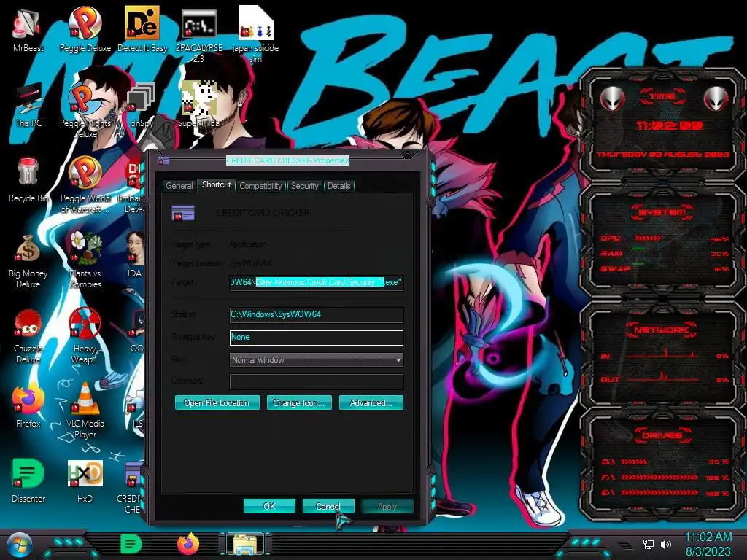Click the Start in field
Image resolution: width=747 pixels, height=560 pixels.
tap(317, 314)
